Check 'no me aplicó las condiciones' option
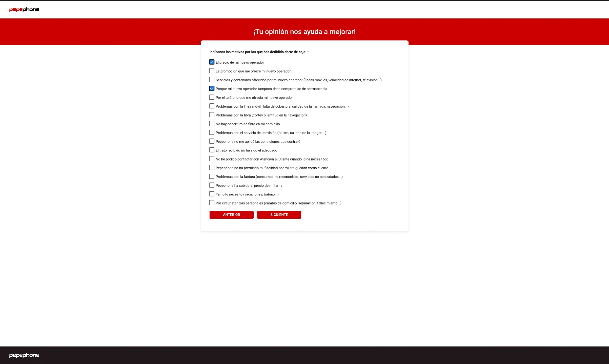This screenshot has height=364, width=609. point(212,141)
